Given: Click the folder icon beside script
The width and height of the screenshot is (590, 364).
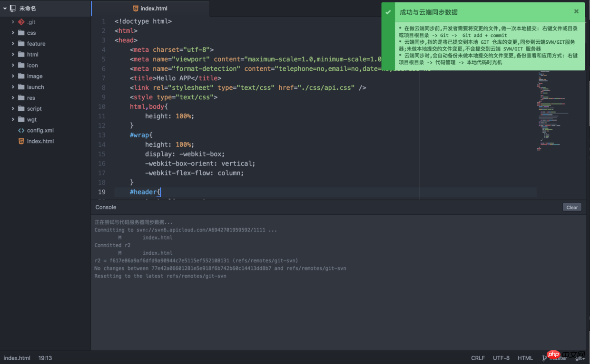Looking at the screenshot, I should click(21, 109).
